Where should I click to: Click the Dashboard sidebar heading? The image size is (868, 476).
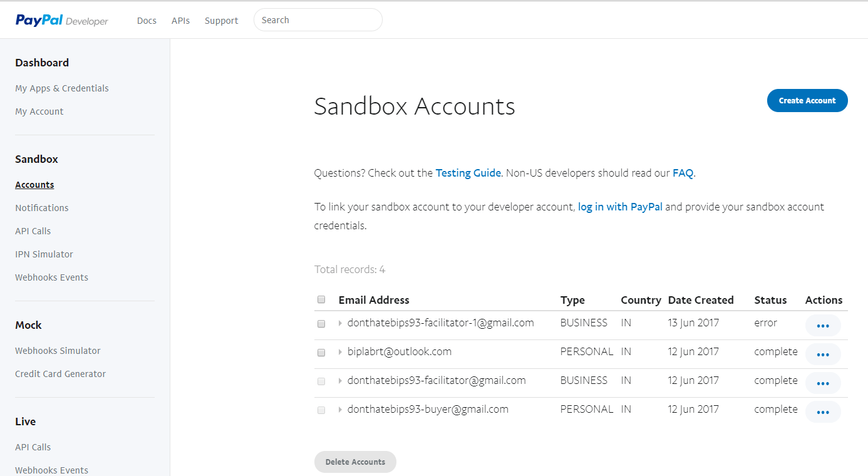(42, 63)
